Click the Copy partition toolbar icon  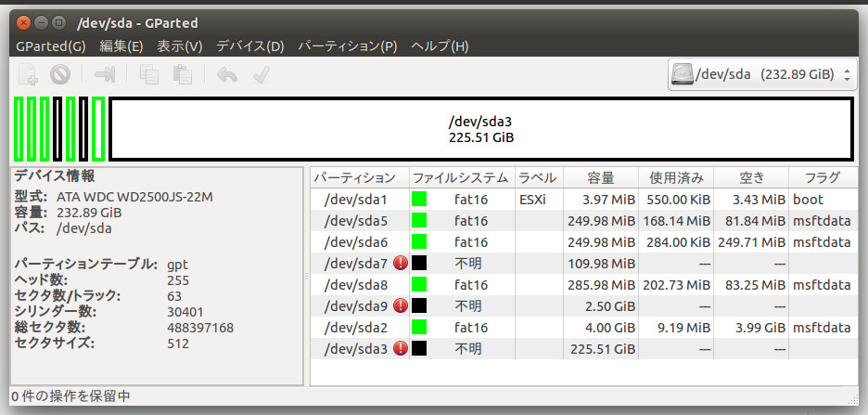tap(149, 73)
